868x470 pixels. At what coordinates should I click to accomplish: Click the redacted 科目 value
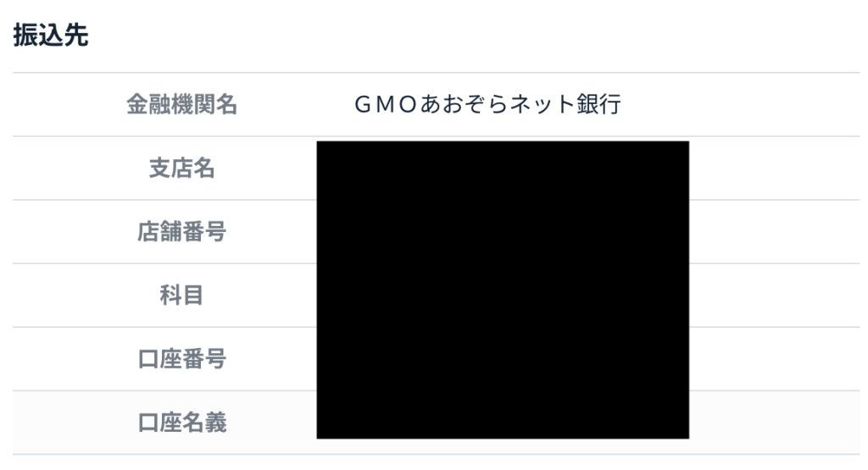point(502,296)
